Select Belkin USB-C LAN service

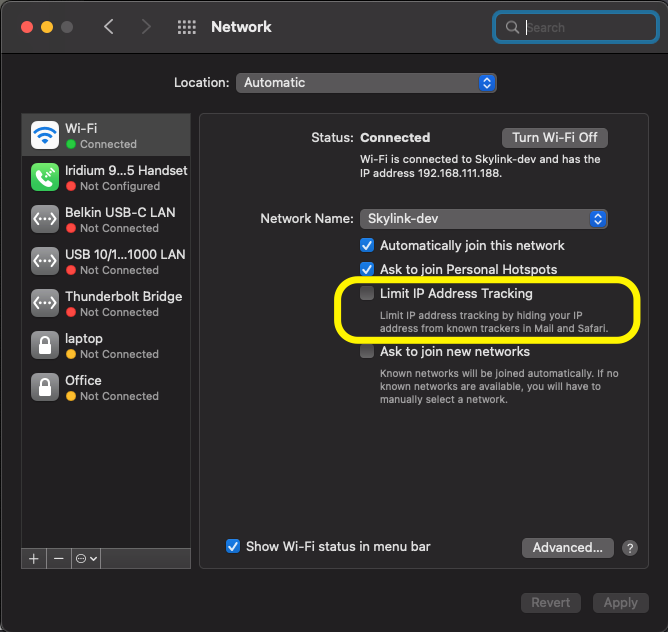pos(106,219)
